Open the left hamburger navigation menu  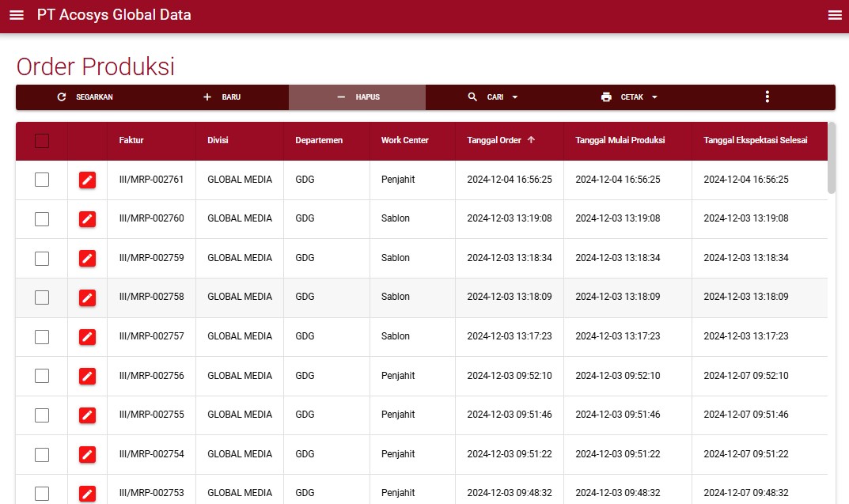click(x=17, y=15)
